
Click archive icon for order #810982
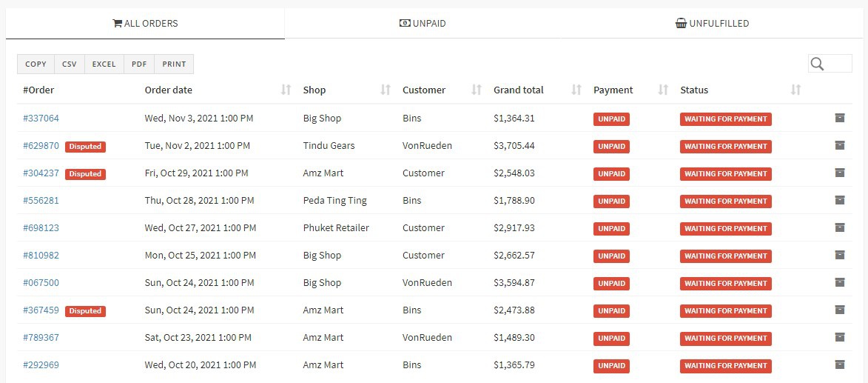pyautogui.click(x=839, y=255)
